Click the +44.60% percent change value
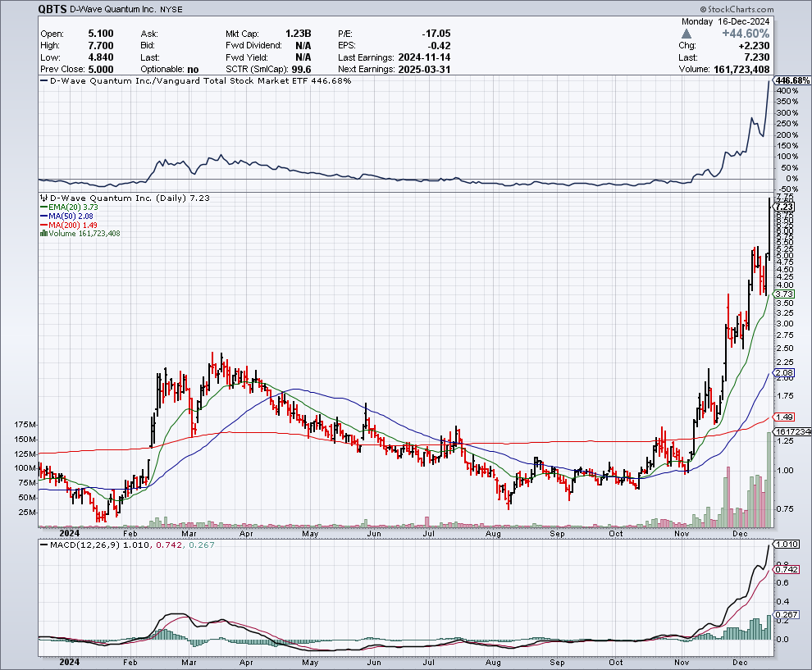This screenshot has width=812, height=670. tap(746, 34)
